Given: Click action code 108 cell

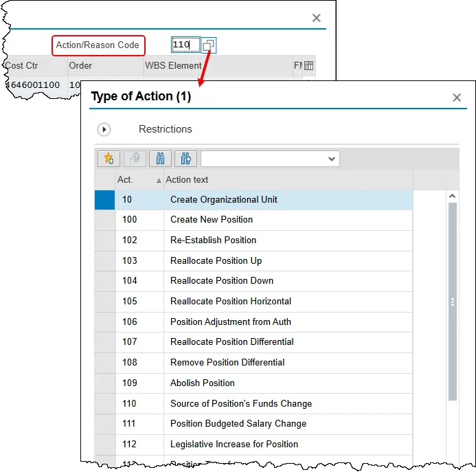Looking at the screenshot, I should (139, 363).
